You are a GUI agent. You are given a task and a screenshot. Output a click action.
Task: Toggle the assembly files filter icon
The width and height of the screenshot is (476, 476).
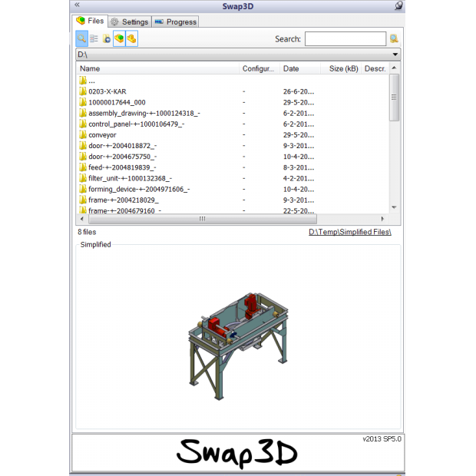pyautogui.click(x=119, y=38)
